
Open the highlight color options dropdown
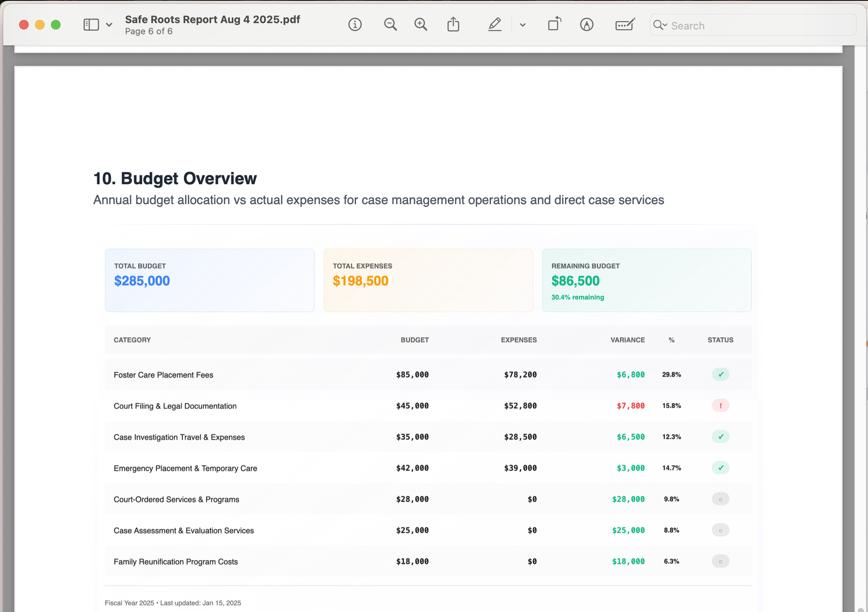click(x=523, y=25)
